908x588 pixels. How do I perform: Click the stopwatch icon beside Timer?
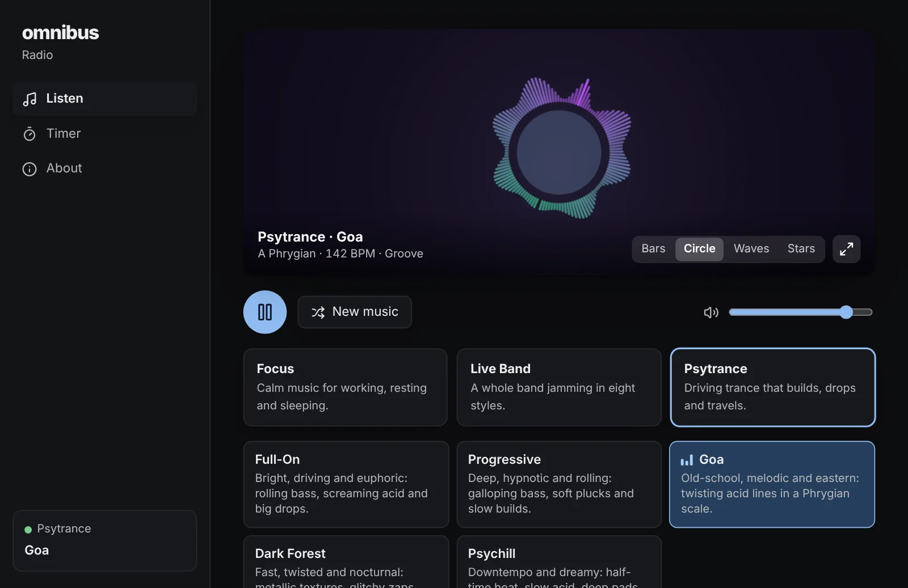tap(30, 134)
